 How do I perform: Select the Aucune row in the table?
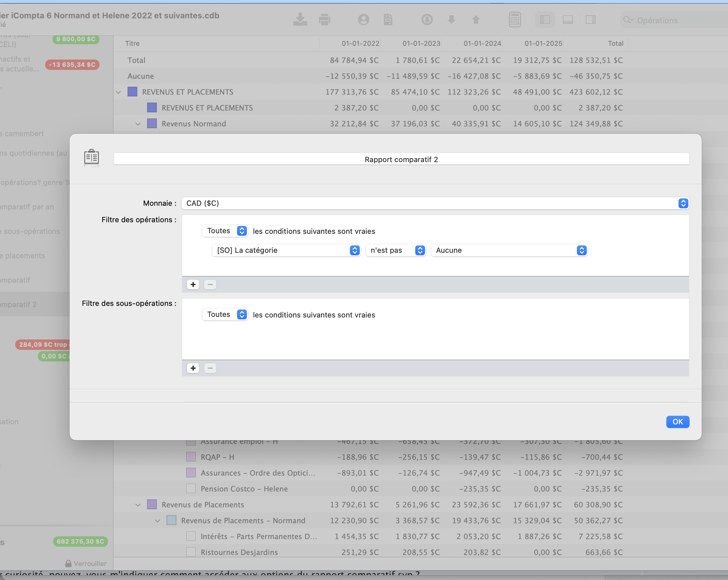pos(420,76)
